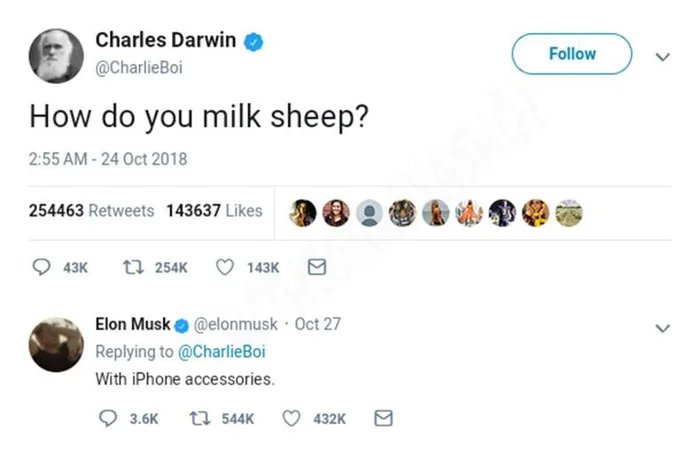Expand the chevron menu on the reply tweet
This screenshot has width=700, height=449.
pyautogui.click(x=661, y=327)
